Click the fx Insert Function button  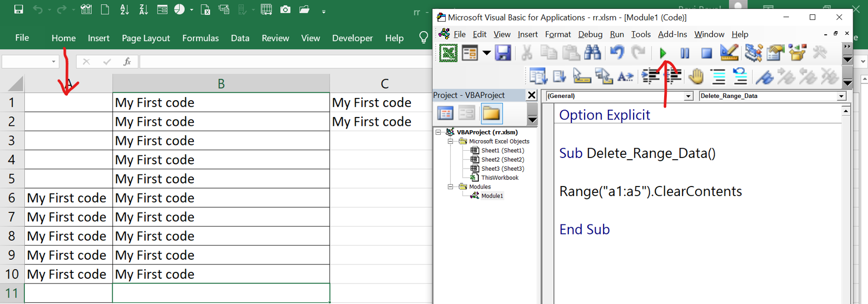coord(127,62)
